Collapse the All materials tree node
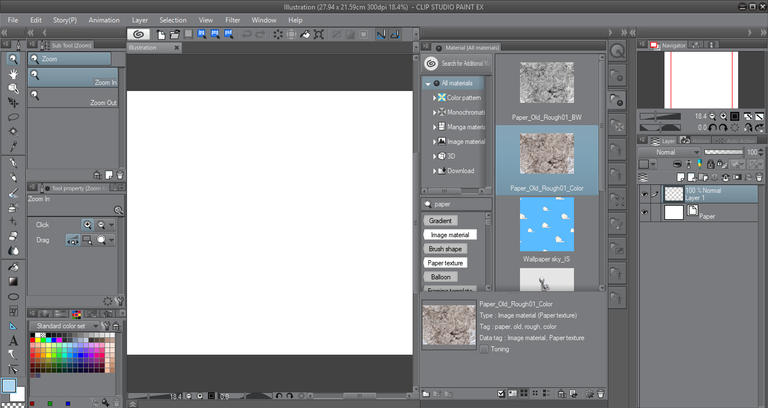768x408 pixels. coord(428,84)
